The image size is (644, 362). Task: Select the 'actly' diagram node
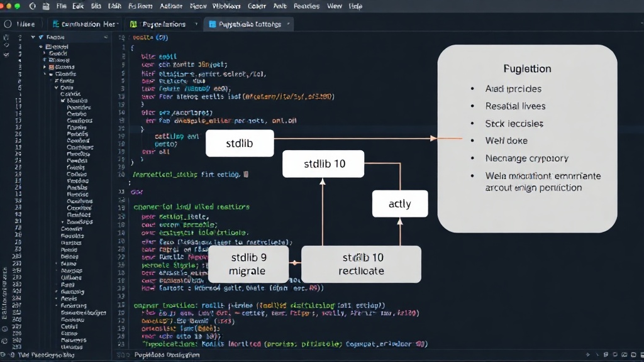pos(400,204)
